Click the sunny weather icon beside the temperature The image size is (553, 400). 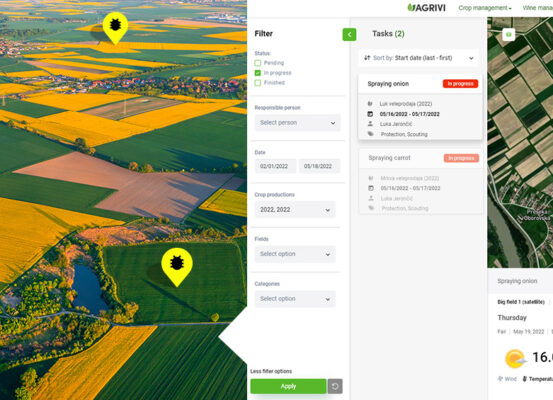point(515,358)
